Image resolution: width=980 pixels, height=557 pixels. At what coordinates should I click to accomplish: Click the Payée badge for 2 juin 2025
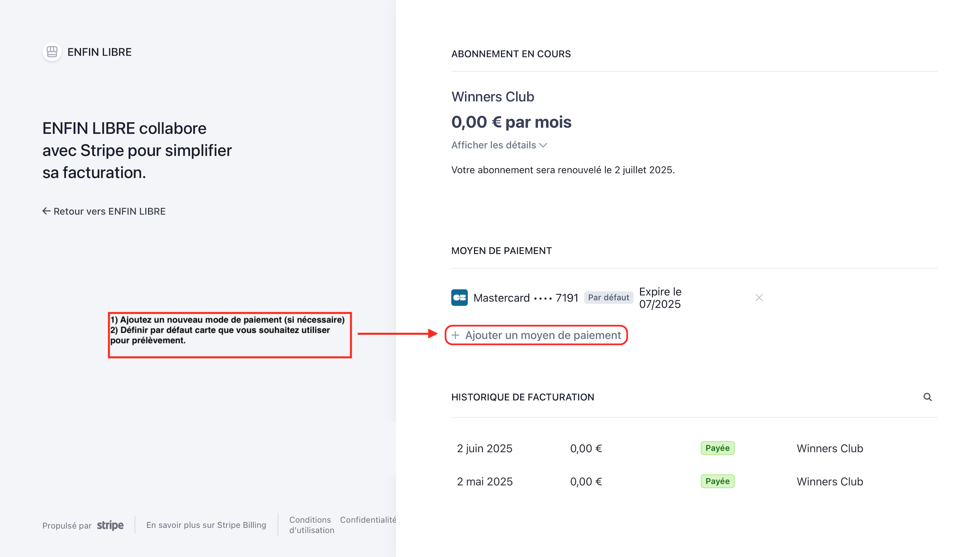click(717, 448)
